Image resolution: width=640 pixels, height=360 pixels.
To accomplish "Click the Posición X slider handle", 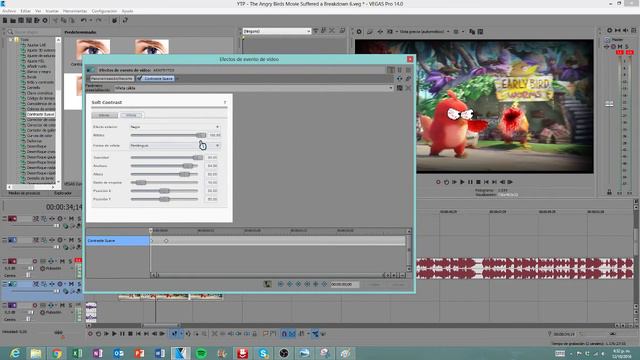I will click(164, 191).
